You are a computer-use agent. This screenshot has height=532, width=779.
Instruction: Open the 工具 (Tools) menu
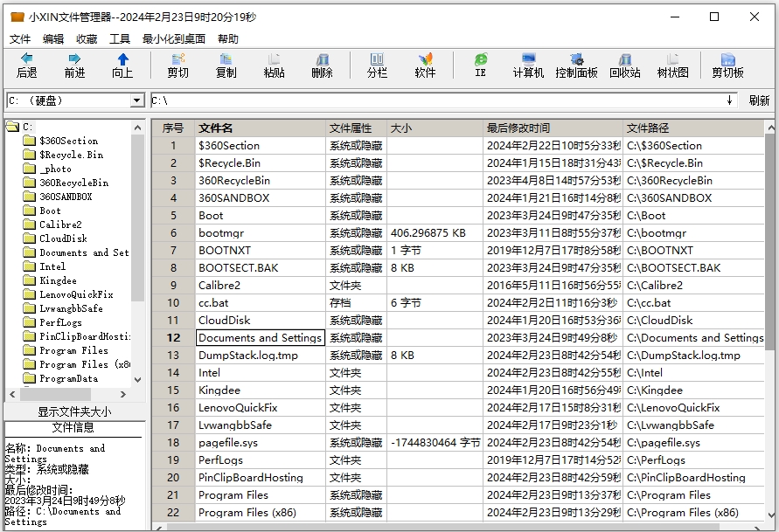(x=120, y=39)
